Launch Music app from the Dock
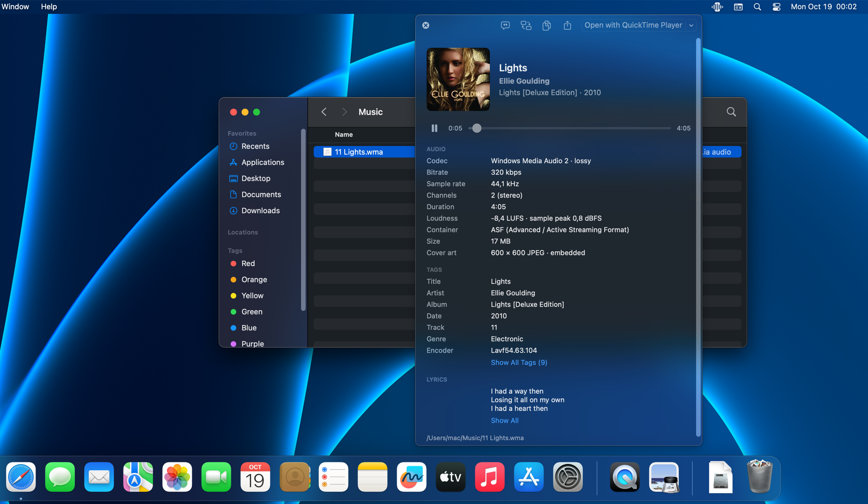The height and width of the screenshot is (504, 868). pyautogui.click(x=489, y=477)
